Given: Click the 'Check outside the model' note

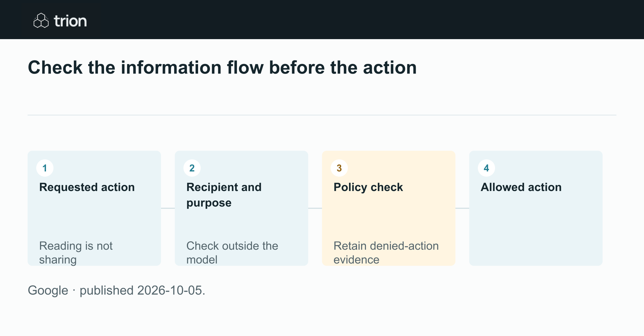Looking at the screenshot, I should click(x=232, y=253).
